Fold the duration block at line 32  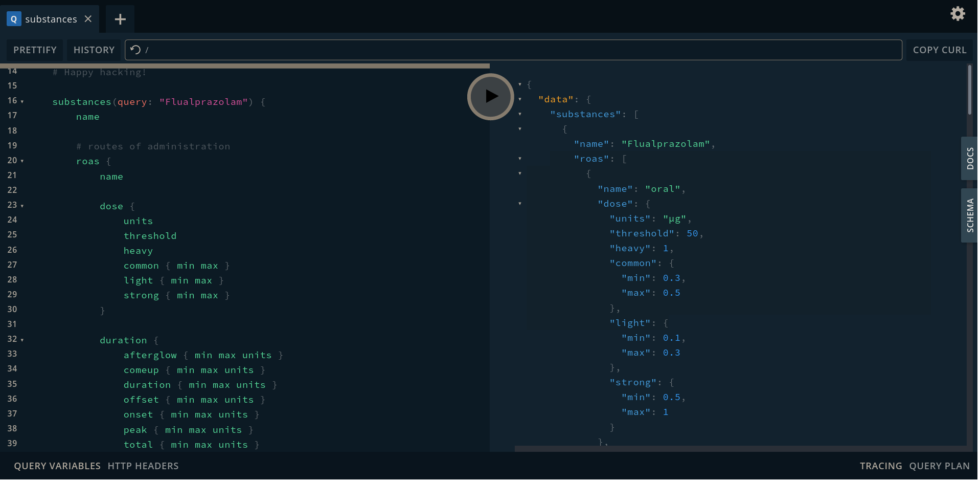point(22,340)
